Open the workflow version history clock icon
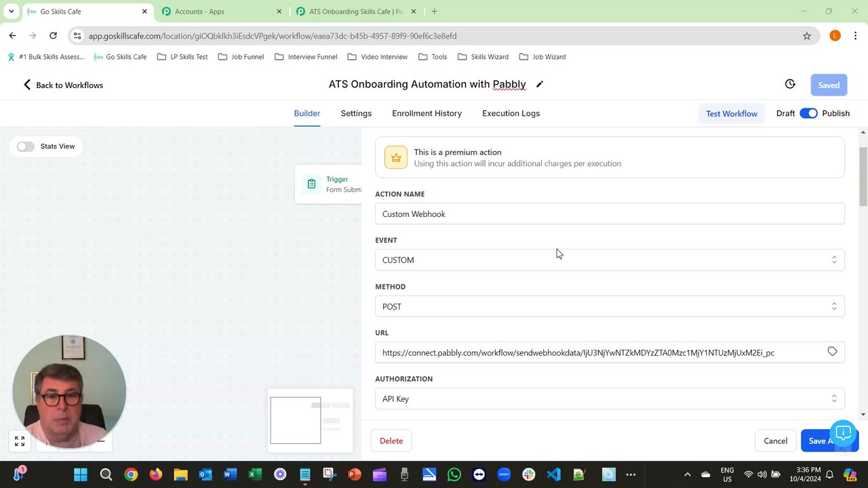This screenshot has height=488, width=868. pyautogui.click(x=790, y=84)
